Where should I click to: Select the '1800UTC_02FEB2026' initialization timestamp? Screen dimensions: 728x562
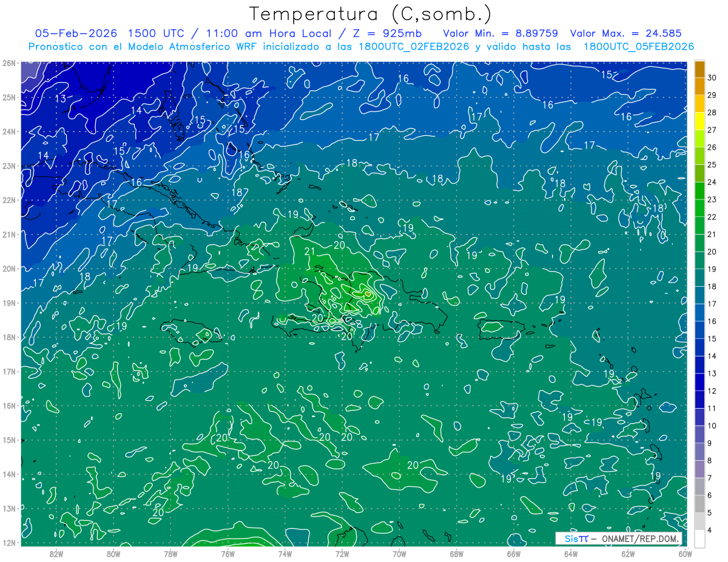(x=413, y=47)
